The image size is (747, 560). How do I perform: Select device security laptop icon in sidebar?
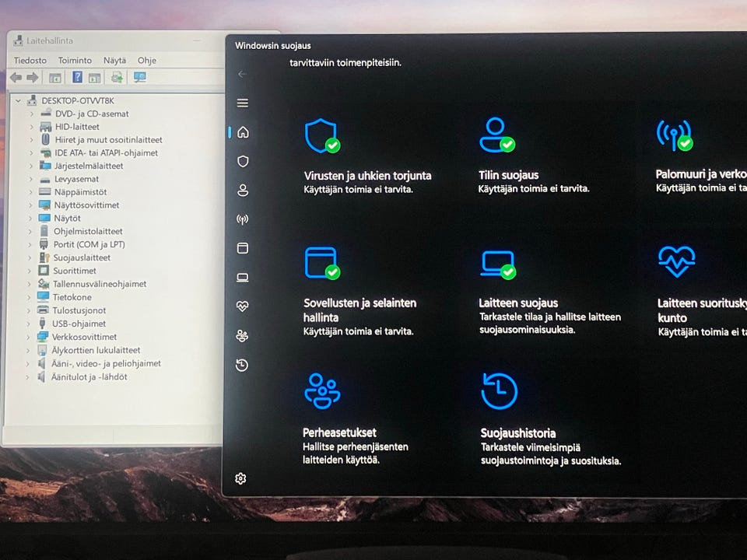243,278
